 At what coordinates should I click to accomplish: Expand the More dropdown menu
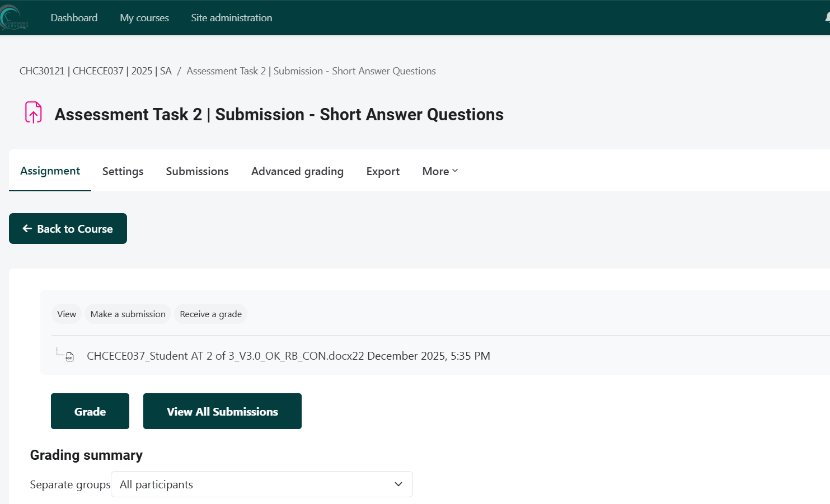pyautogui.click(x=440, y=172)
